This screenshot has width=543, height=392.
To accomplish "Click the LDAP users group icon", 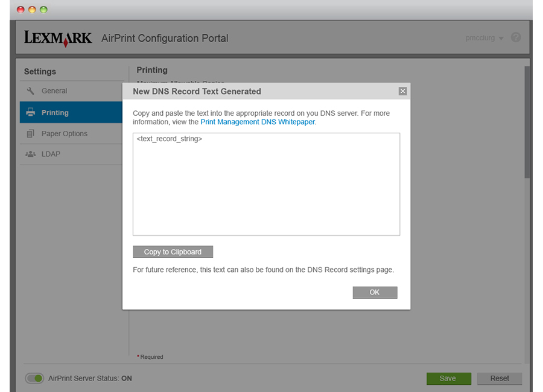I will [x=31, y=154].
